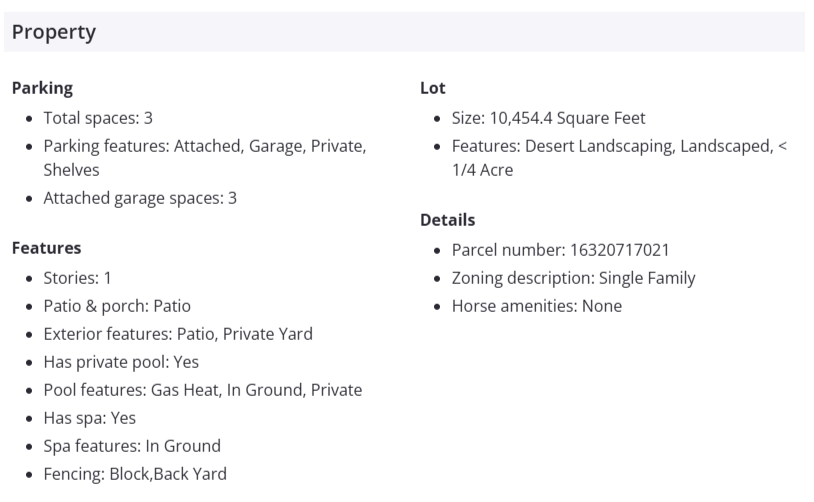Select the parcel number 16320717021 line
Viewport: 814px width, 502px height.
560,249
